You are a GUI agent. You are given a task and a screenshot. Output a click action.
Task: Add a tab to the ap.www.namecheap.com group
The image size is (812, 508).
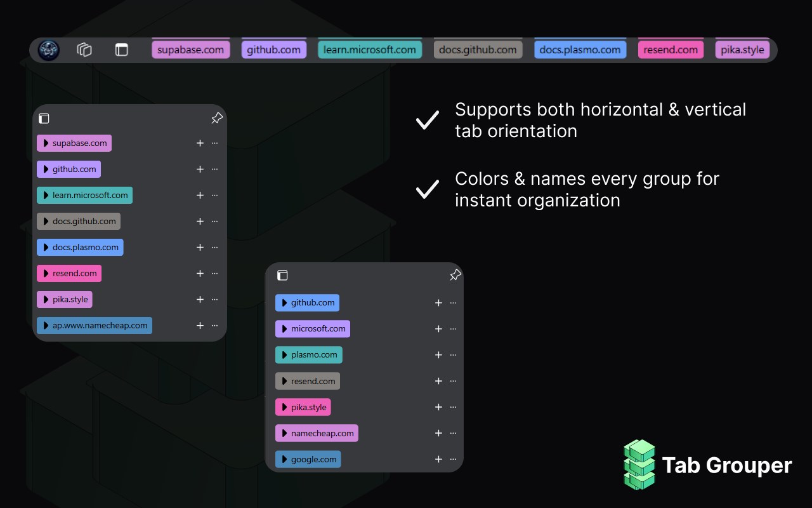pyautogui.click(x=200, y=326)
